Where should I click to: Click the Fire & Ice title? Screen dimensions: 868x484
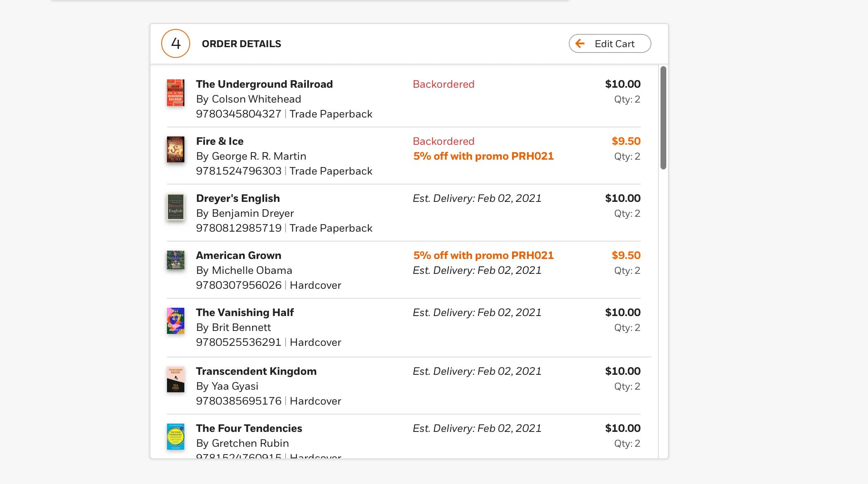220,141
